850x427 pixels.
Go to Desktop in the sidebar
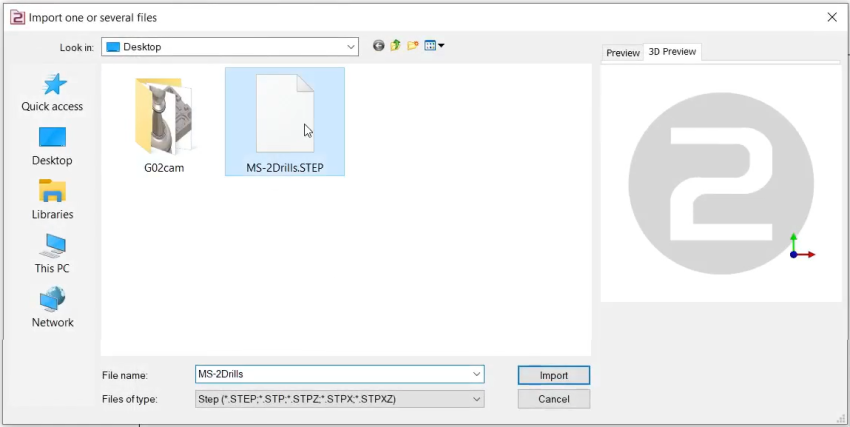coord(52,146)
